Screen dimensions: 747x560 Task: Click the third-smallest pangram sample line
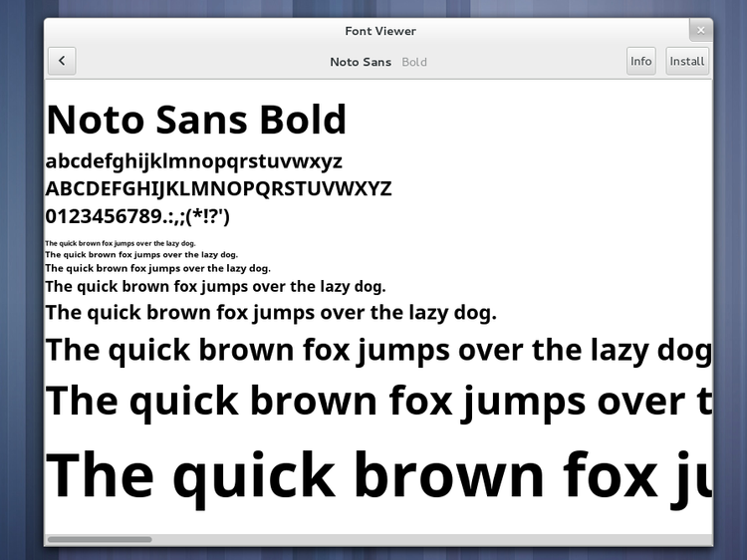point(157,268)
